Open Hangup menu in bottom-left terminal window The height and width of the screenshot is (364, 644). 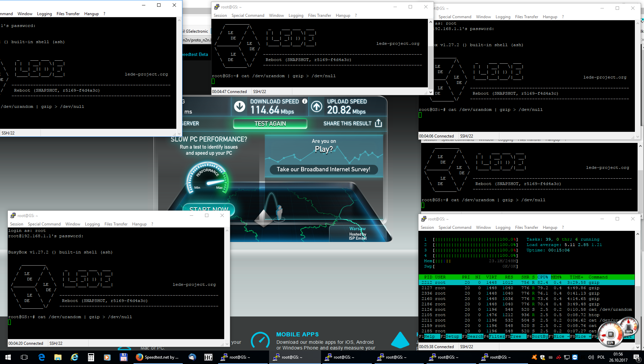pyautogui.click(x=139, y=224)
